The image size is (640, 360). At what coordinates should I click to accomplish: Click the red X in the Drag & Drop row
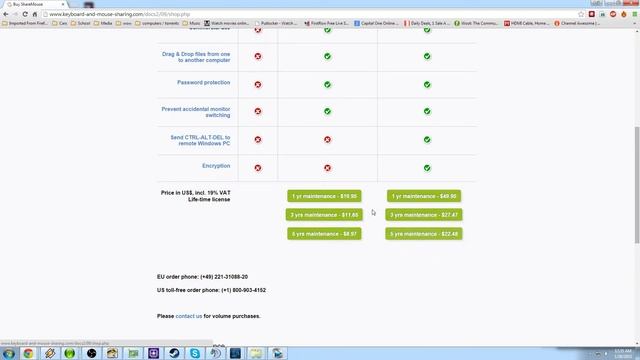(258, 56)
